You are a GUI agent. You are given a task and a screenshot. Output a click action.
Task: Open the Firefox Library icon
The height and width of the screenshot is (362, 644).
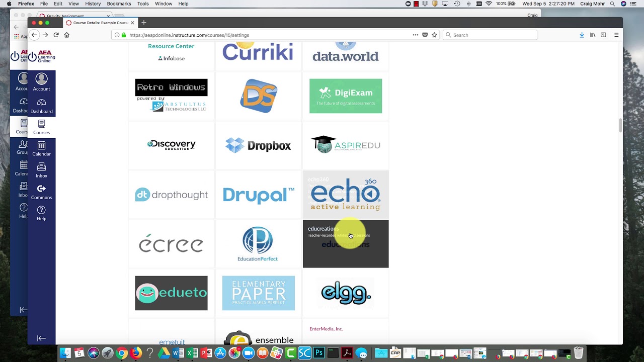click(x=593, y=35)
